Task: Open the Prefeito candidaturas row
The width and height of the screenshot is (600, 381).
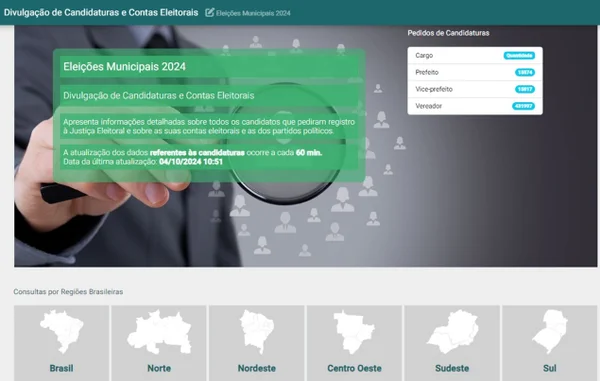Action: click(x=475, y=72)
